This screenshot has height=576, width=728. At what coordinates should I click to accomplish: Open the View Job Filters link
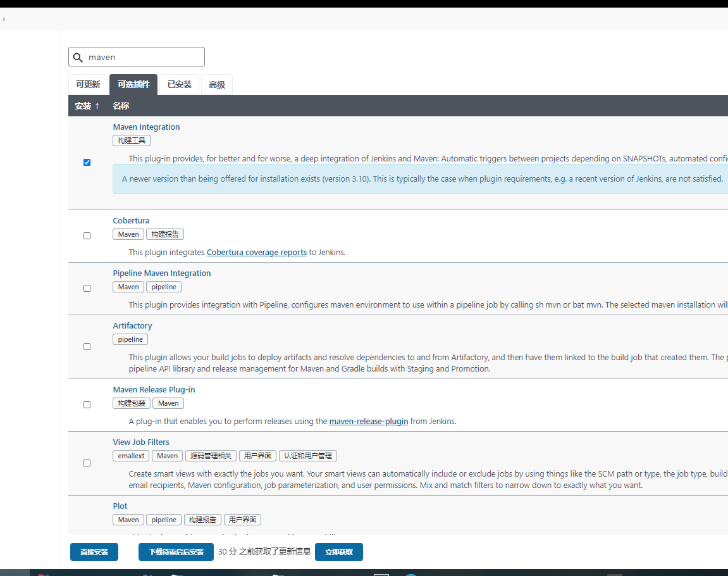tap(140, 442)
